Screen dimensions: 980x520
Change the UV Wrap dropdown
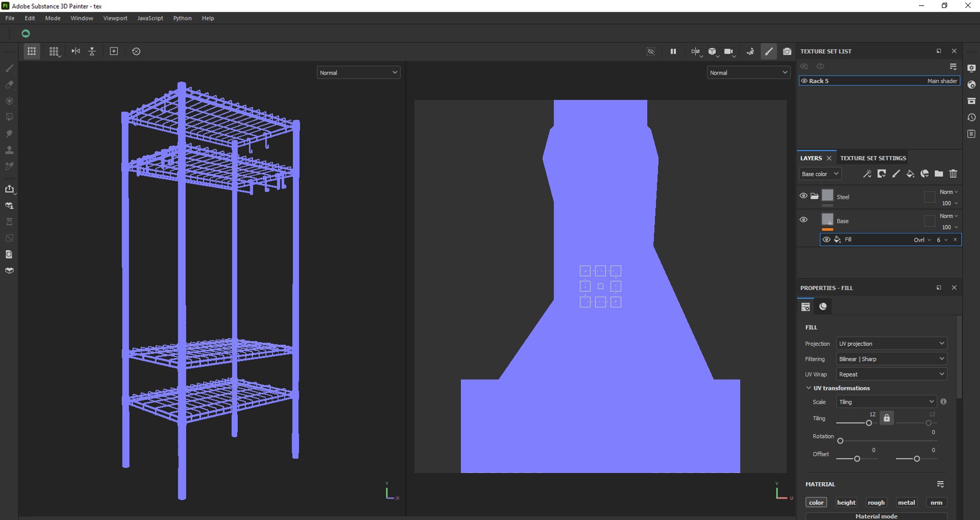point(891,374)
